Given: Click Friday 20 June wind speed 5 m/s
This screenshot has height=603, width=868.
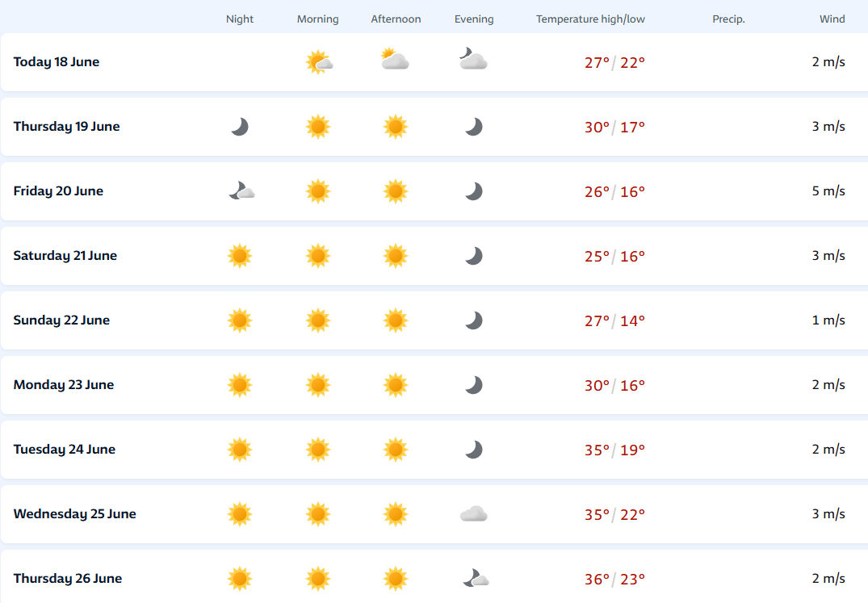Looking at the screenshot, I should [x=828, y=191].
